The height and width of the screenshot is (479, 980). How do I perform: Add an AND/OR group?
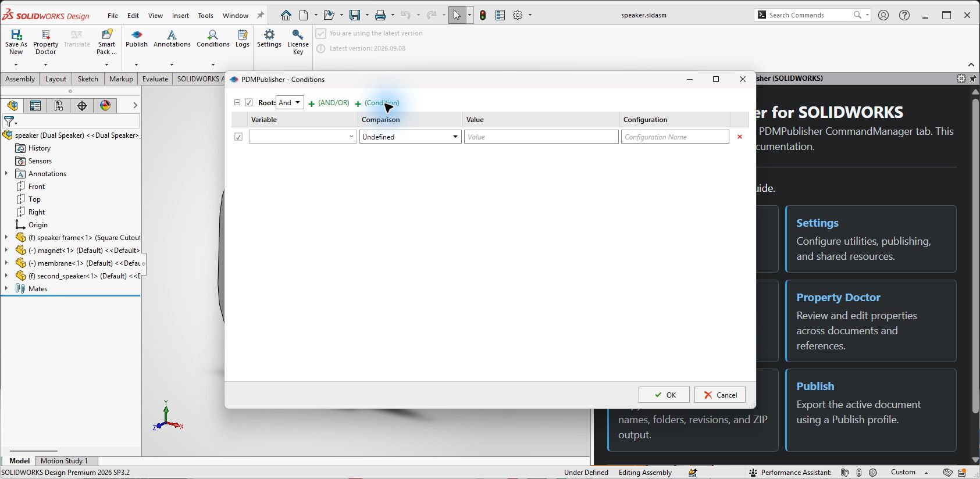click(329, 103)
